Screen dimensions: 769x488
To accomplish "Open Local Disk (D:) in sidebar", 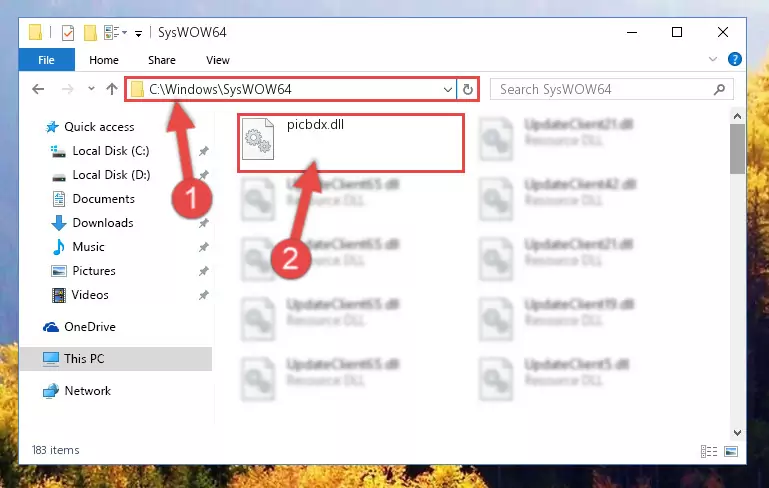I will pos(111,175).
